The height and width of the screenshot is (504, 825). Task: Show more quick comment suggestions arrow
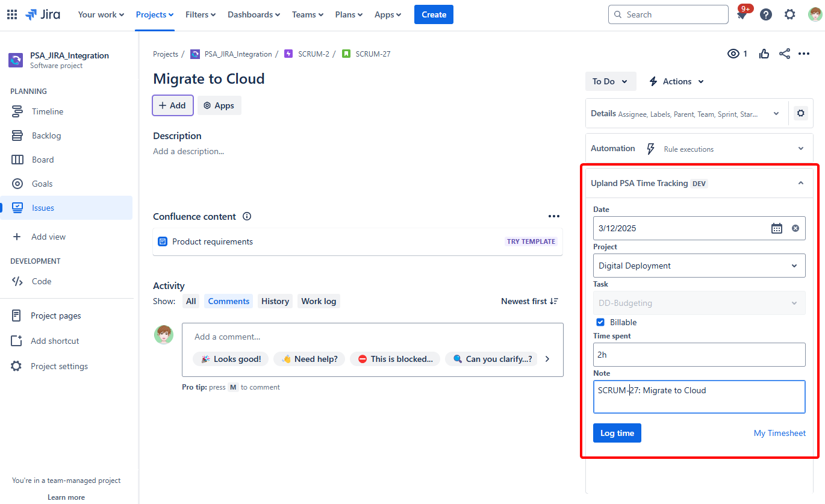(x=547, y=359)
